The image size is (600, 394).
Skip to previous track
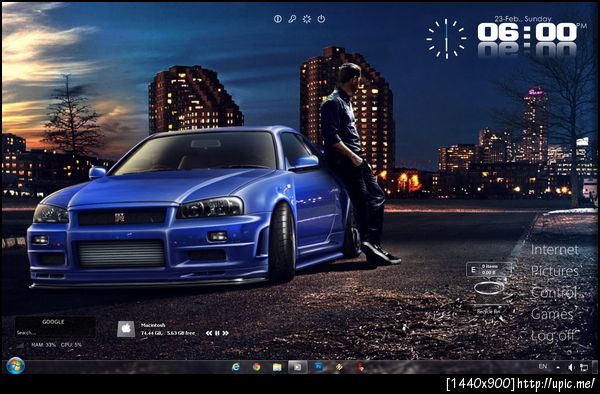click(x=209, y=333)
